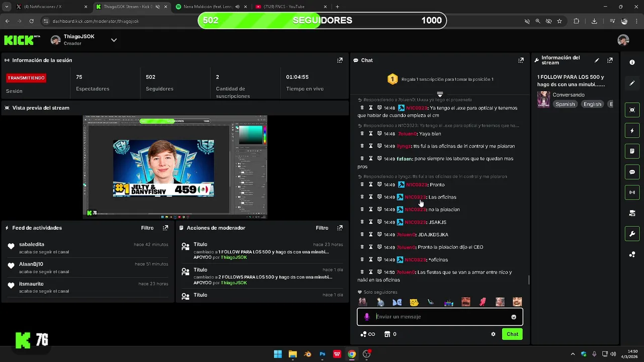Open the Windows Start menu
Viewport: 644px width, 362px height.
coord(278,354)
